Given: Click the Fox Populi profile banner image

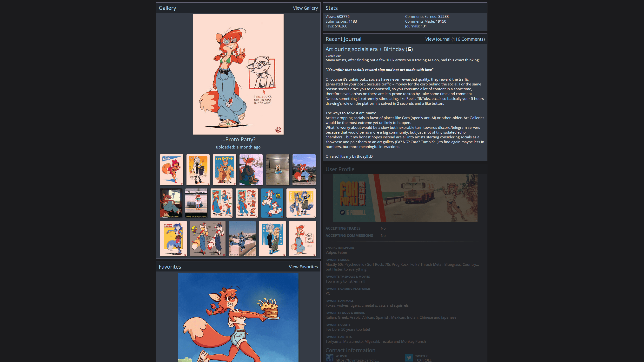Looking at the screenshot, I should tap(405, 198).
